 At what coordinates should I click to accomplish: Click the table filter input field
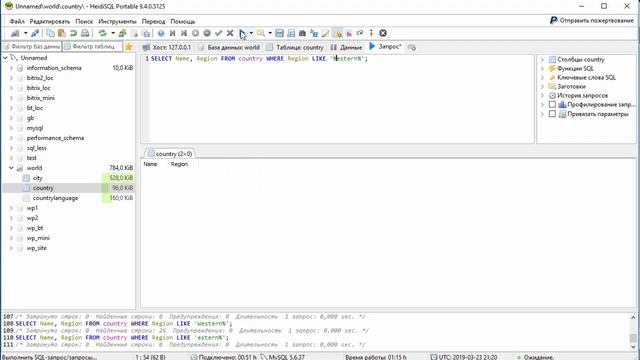point(92,47)
